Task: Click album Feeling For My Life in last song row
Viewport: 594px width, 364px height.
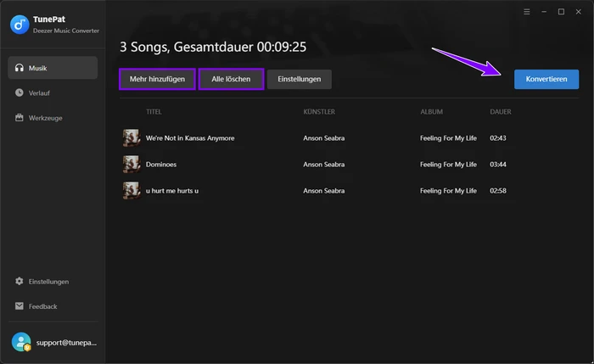Action: [x=448, y=191]
